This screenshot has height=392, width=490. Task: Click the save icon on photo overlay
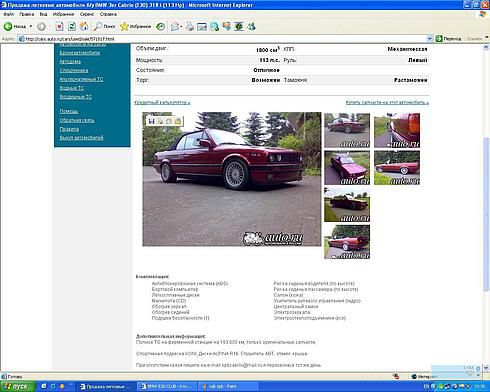coord(152,121)
